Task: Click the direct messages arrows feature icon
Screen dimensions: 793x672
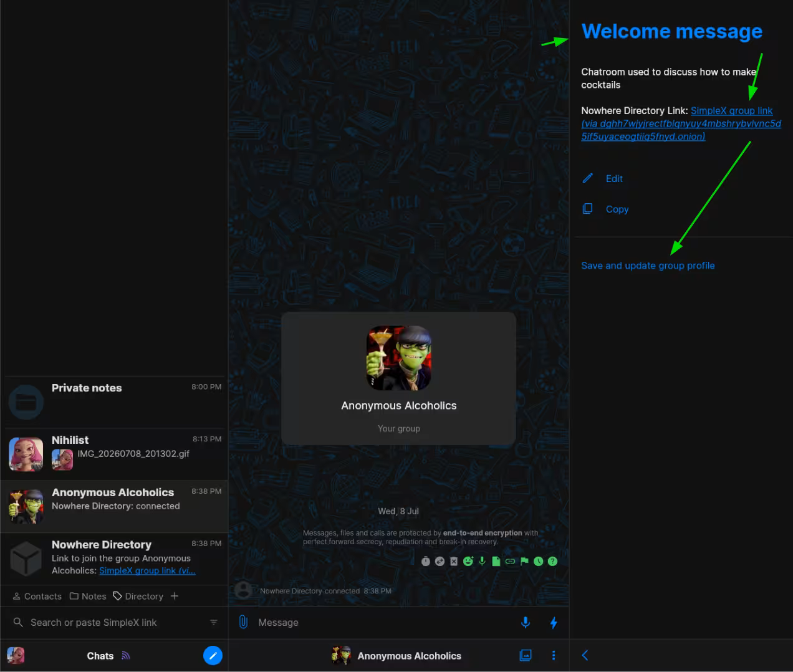Action: pos(440,561)
